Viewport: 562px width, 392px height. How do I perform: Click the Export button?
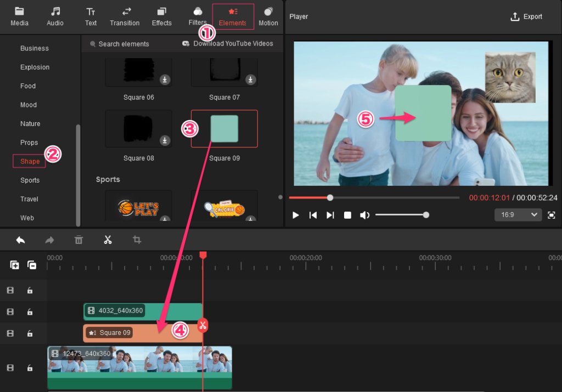pos(526,16)
